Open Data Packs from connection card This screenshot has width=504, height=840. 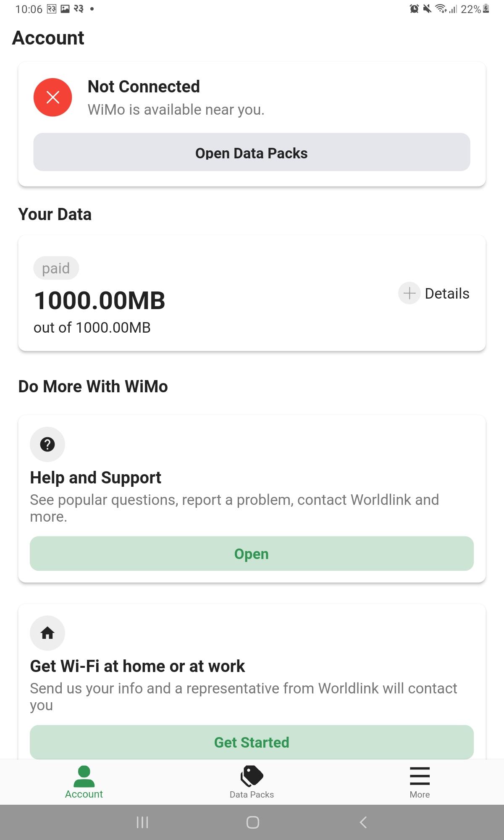(252, 152)
